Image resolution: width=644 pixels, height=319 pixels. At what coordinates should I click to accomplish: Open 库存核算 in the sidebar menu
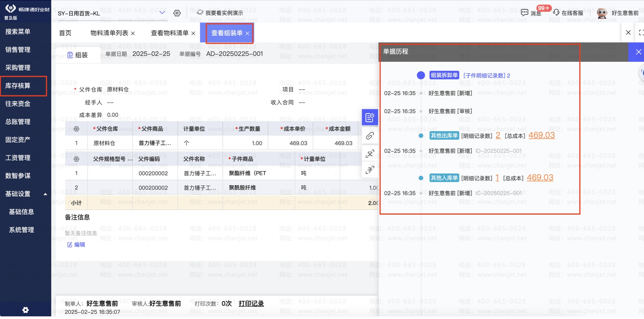click(18, 86)
